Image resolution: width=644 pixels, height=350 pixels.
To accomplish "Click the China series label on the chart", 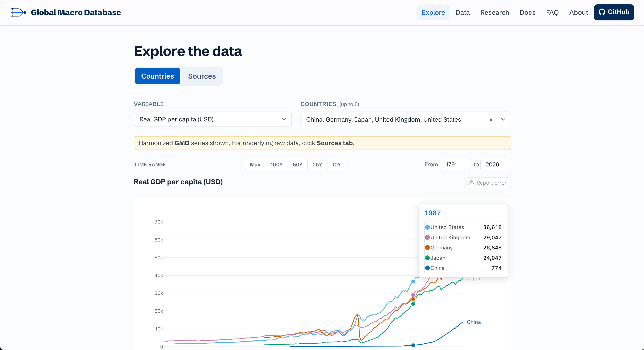I will (474, 322).
